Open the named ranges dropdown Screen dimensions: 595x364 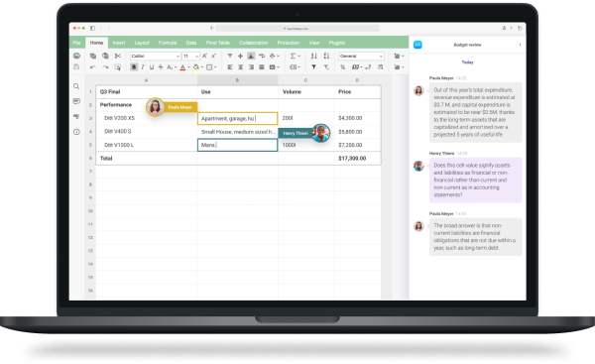tap(296, 67)
